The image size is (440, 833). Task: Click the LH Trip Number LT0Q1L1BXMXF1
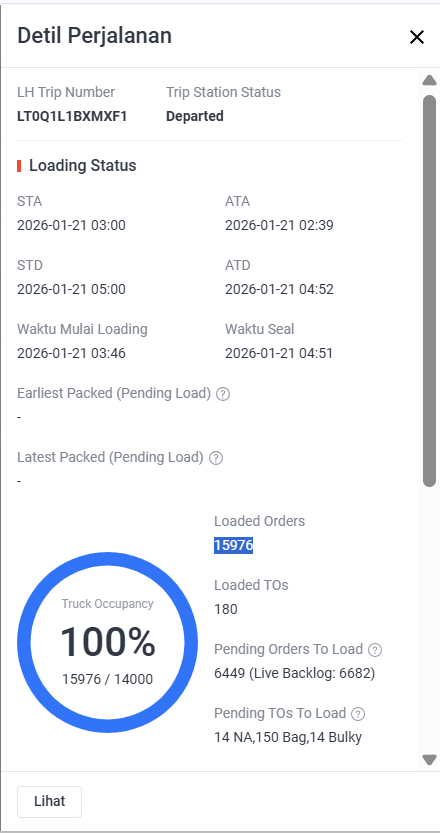[72, 116]
